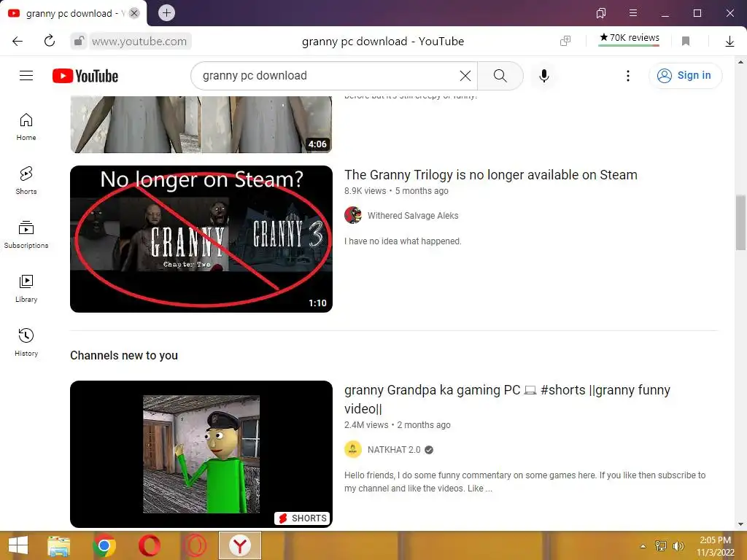Image resolution: width=747 pixels, height=560 pixels.
Task: Go to YouTube home via logo
Action: tap(85, 76)
